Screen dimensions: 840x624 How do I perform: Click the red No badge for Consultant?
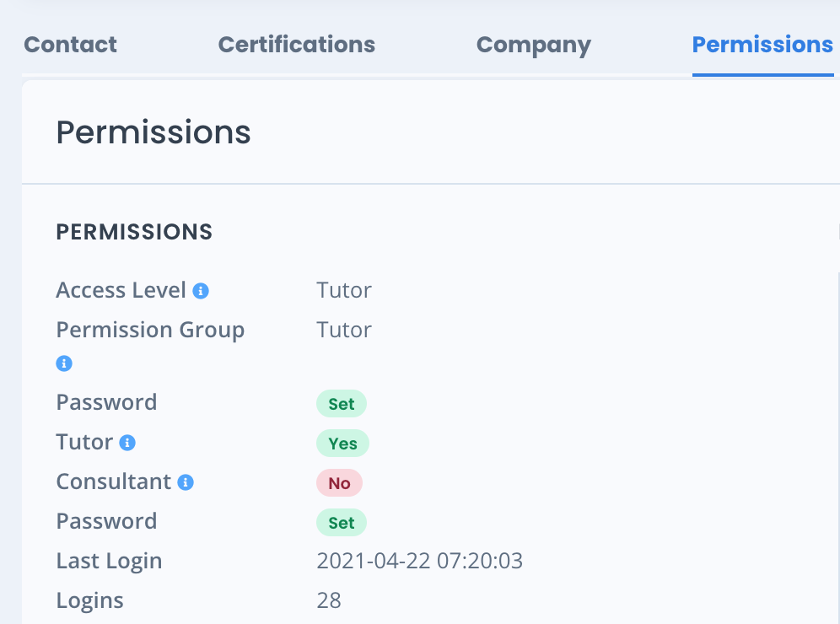pos(339,483)
